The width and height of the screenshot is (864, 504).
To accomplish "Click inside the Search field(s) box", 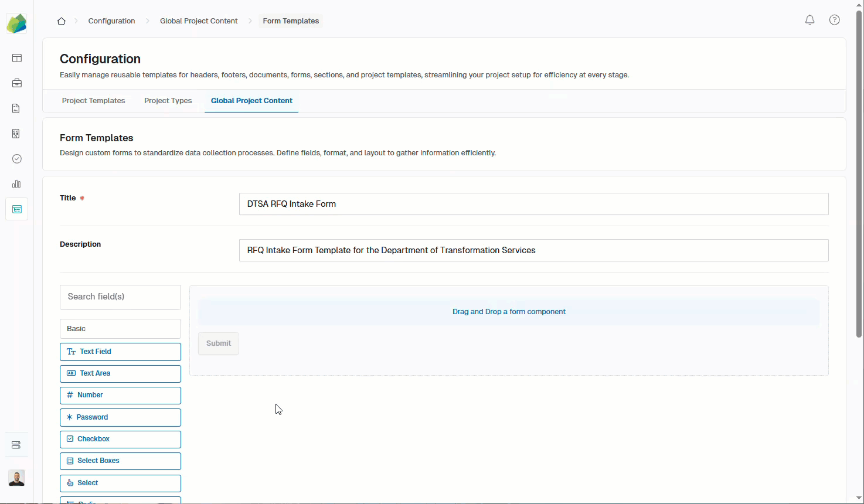I will tap(120, 297).
